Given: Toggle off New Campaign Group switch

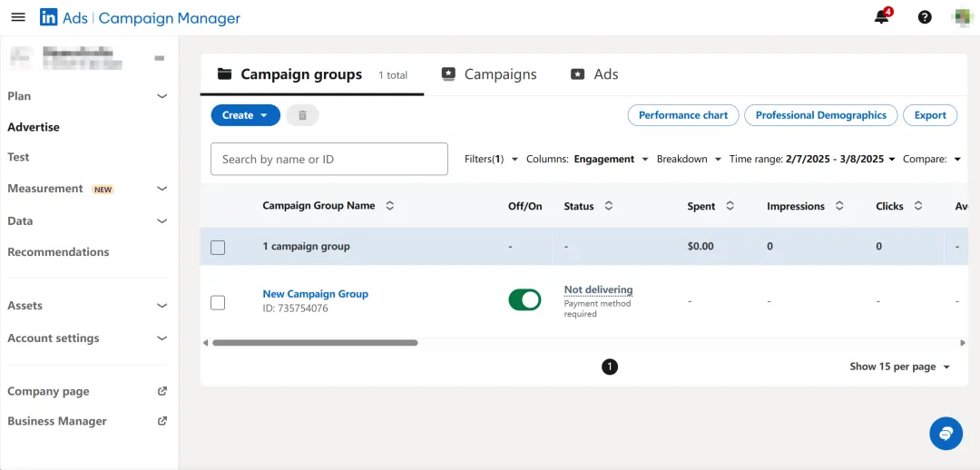Looking at the screenshot, I should coord(524,299).
